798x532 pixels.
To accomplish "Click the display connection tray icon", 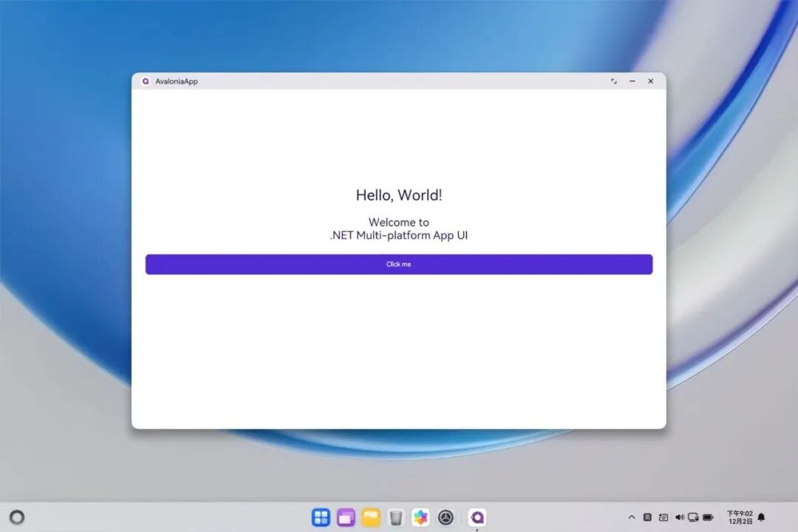I will pyautogui.click(x=693, y=517).
